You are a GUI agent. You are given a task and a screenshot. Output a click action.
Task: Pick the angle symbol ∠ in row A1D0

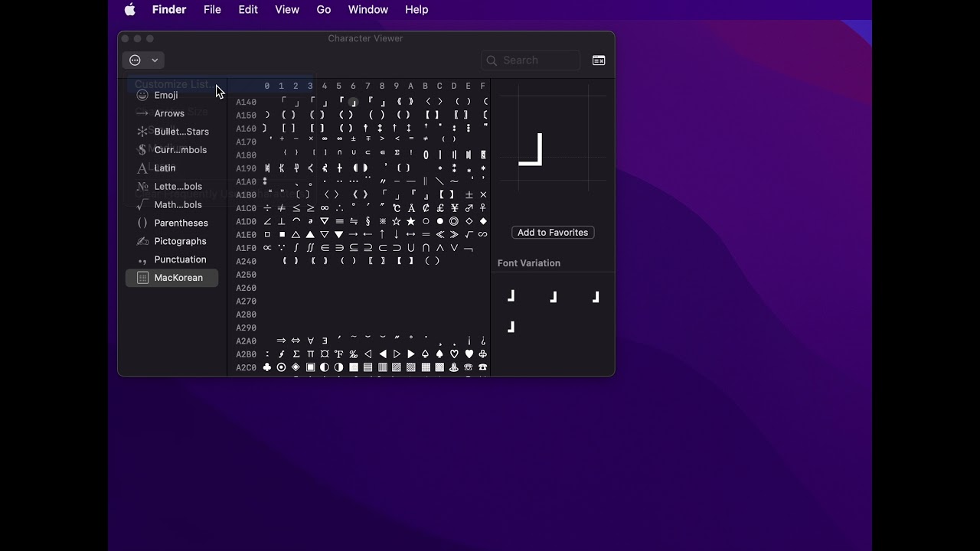pos(267,221)
